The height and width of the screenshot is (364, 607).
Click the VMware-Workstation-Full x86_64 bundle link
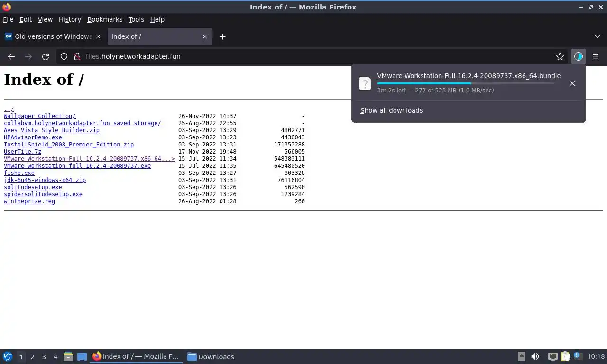coord(89,159)
